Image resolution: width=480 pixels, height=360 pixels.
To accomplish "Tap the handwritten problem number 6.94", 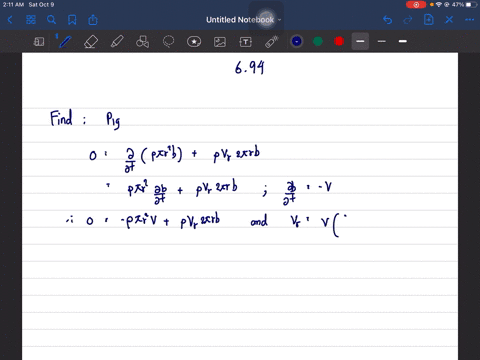I will point(250,67).
